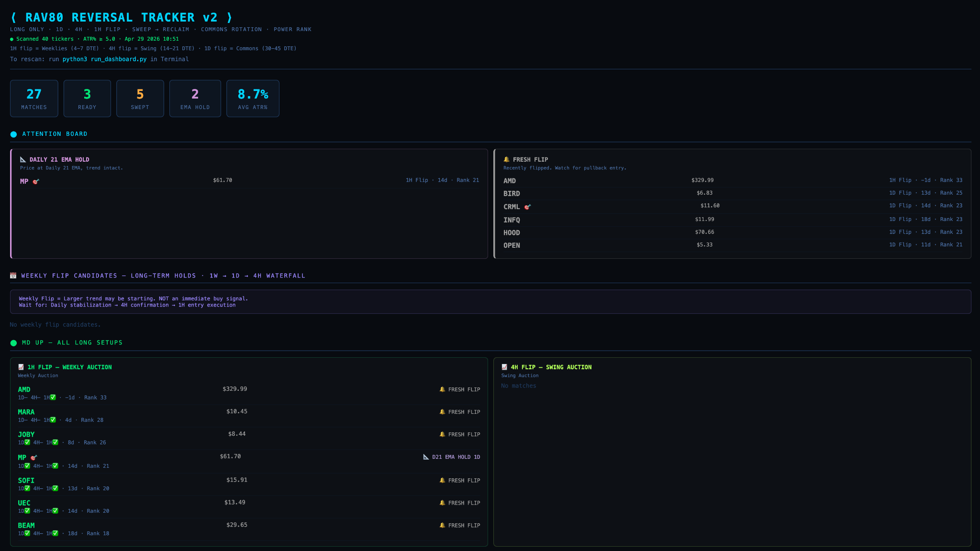Click the target icon next to MP in Daily 21 EMA Hold
Viewport: 980px width, 551px height.
(x=36, y=181)
